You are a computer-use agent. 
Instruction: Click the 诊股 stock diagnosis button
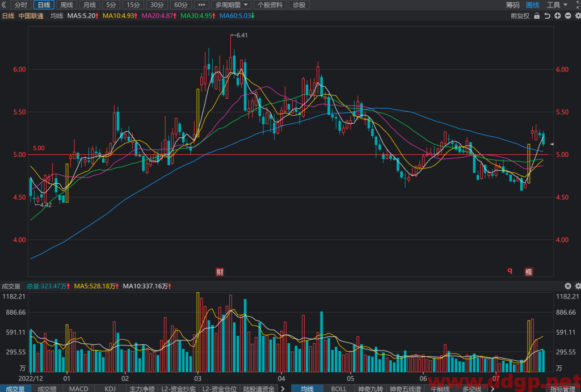299,5
